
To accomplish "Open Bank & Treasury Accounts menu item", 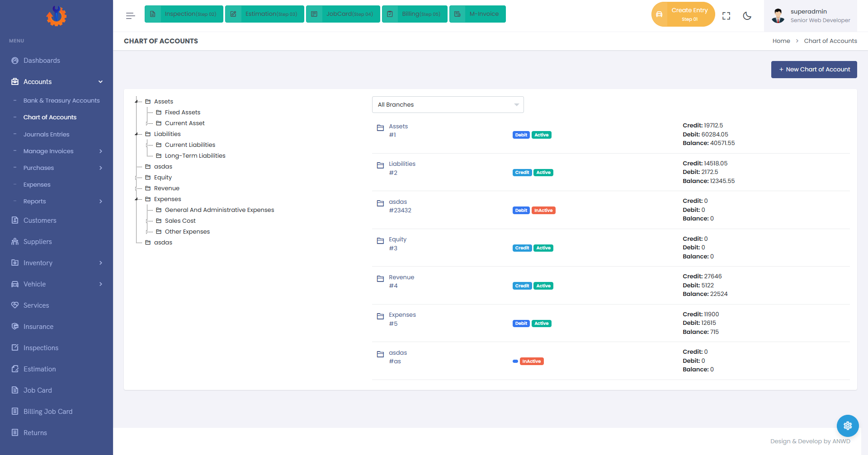I will coord(61,101).
